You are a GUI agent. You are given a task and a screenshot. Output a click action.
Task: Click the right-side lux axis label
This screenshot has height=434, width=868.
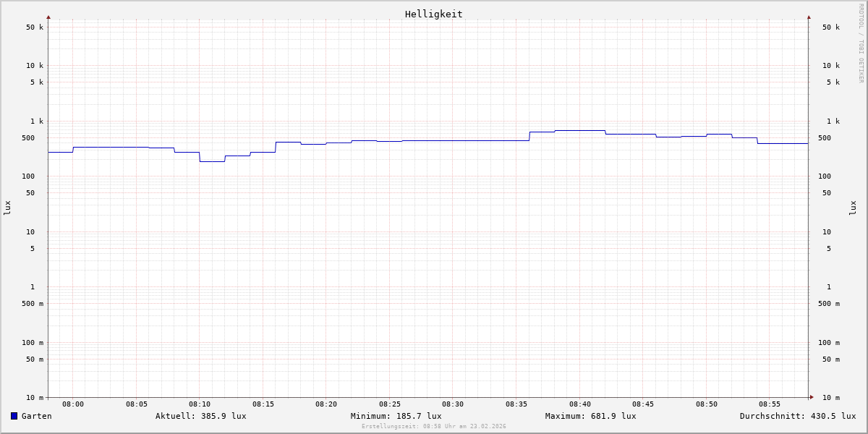click(853, 208)
